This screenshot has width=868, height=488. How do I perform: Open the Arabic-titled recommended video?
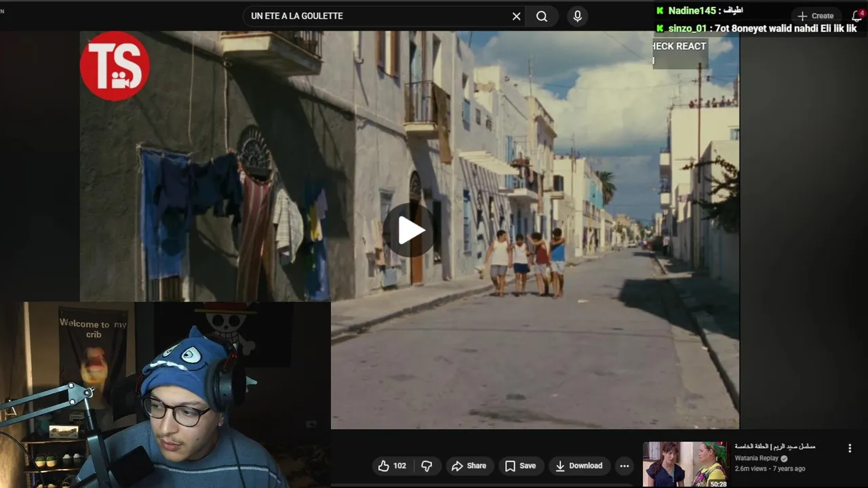(775, 447)
